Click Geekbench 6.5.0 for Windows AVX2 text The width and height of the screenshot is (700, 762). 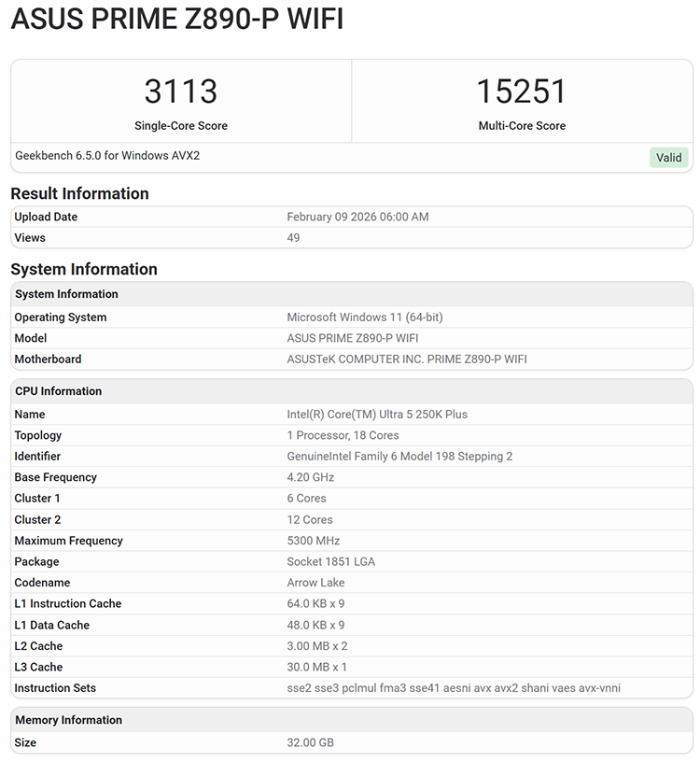point(107,156)
